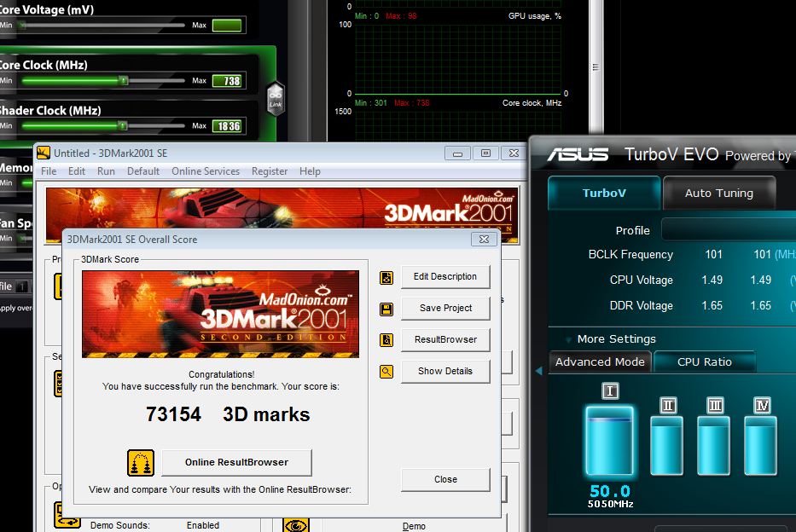This screenshot has height=532, width=796.
Task: Open the Online Services menu
Action: 206,171
